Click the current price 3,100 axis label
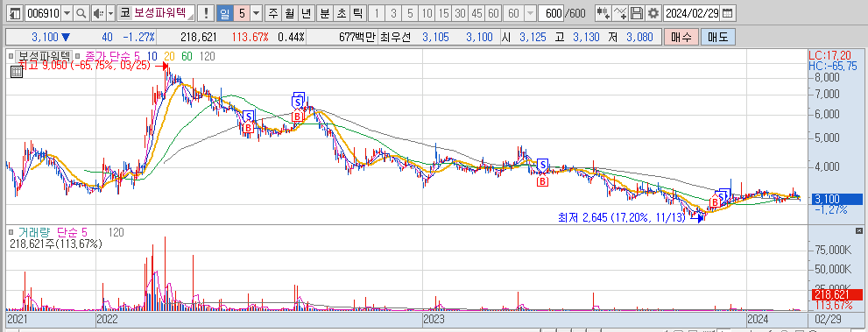 [x=837, y=199]
